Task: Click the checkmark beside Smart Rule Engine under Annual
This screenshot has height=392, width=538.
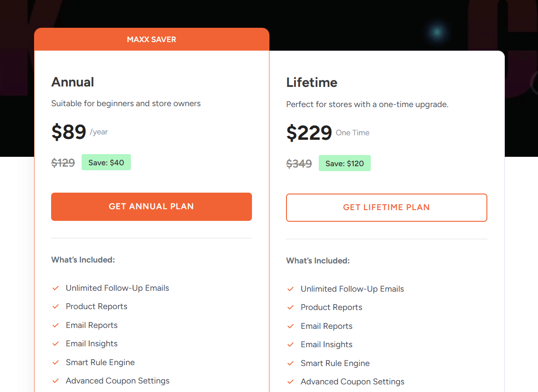Action: [56, 362]
